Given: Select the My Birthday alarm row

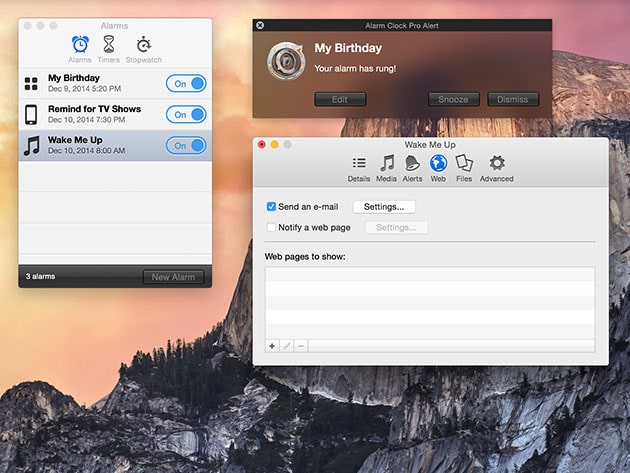Looking at the screenshot, I should tap(115, 84).
